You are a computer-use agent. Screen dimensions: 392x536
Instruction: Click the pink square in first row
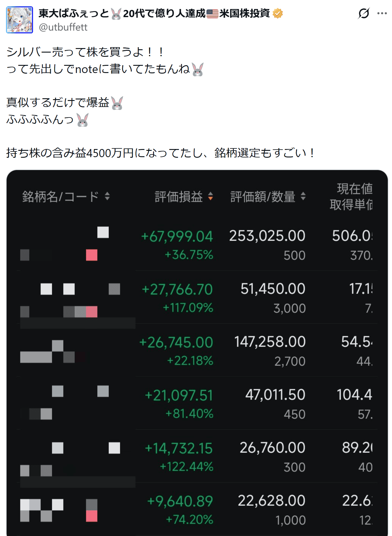coord(92,255)
